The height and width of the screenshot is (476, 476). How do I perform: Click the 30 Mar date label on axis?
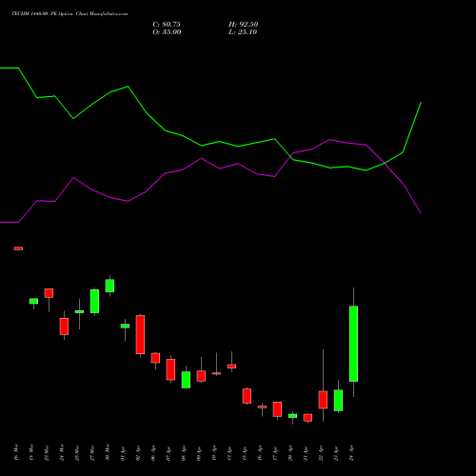108,452
